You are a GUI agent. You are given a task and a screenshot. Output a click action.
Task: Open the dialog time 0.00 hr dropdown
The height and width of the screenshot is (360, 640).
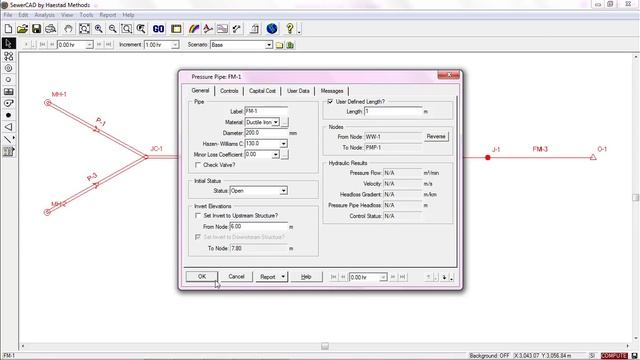383,277
